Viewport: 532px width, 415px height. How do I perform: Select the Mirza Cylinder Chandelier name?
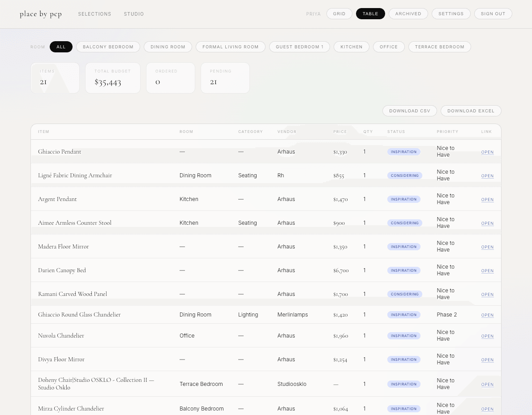(71, 409)
